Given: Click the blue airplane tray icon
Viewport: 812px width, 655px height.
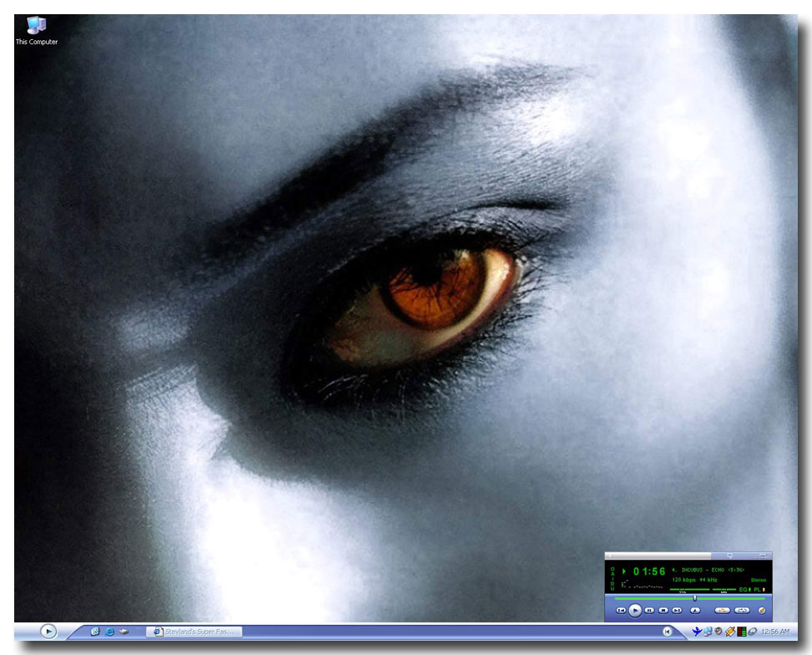Looking at the screenshot, I should (697, 631).
